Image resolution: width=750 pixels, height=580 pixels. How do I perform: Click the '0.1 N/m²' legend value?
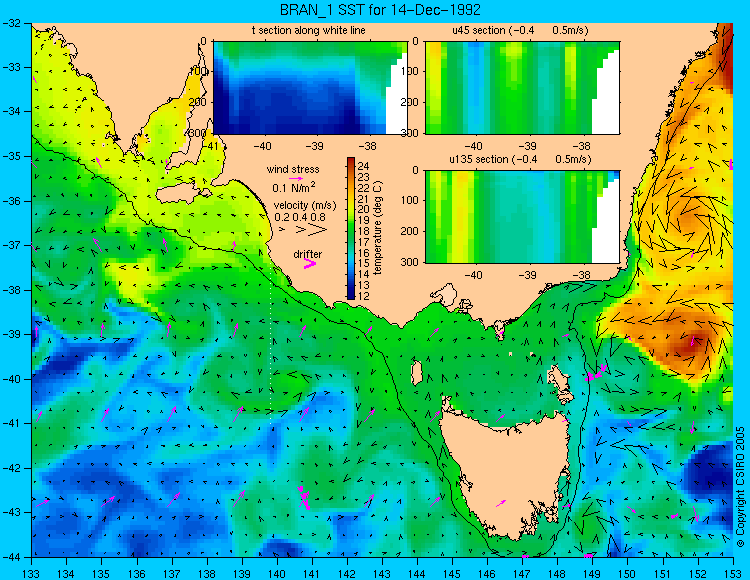(x=294, y=187)
